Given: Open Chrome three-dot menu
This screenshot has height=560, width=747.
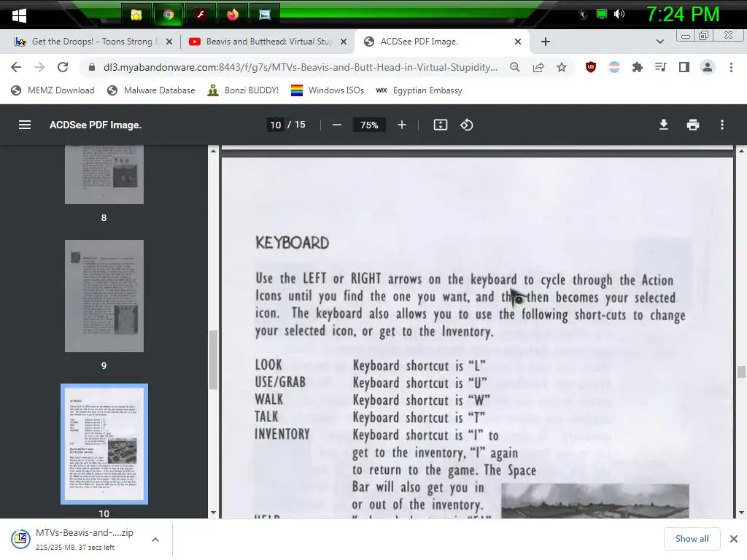Looking at the screenshot, I should click(x=731, y=67).
